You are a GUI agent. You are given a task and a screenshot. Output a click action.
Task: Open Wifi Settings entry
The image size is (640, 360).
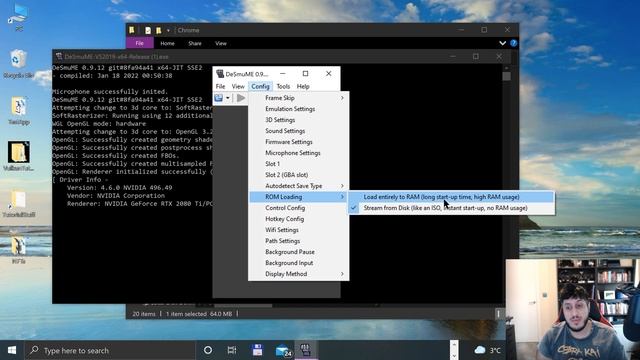click(298, 230)
